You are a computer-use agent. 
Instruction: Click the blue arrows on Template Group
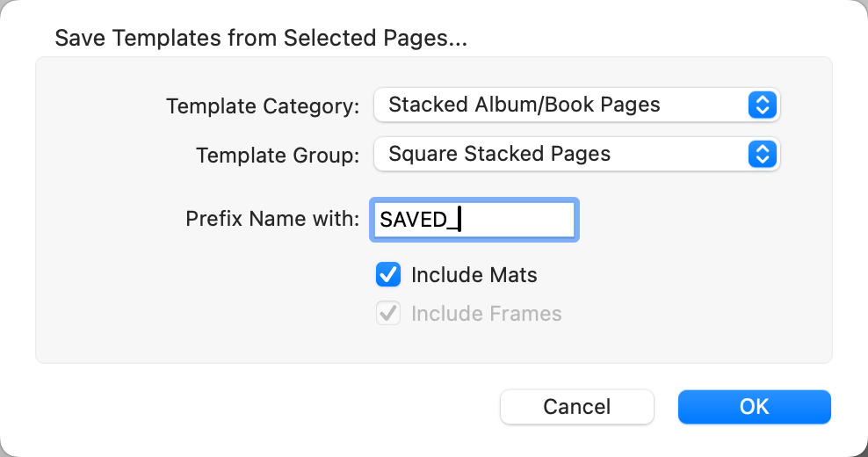[763, 155]
